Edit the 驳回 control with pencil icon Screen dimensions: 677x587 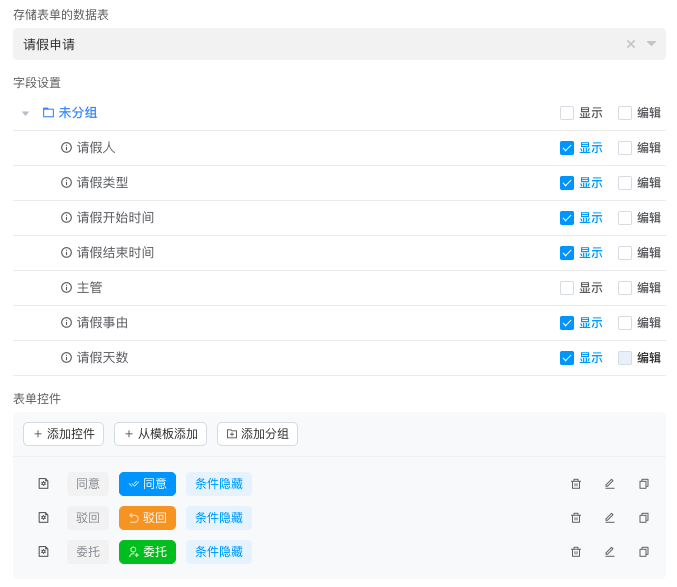tap(610, 518)
